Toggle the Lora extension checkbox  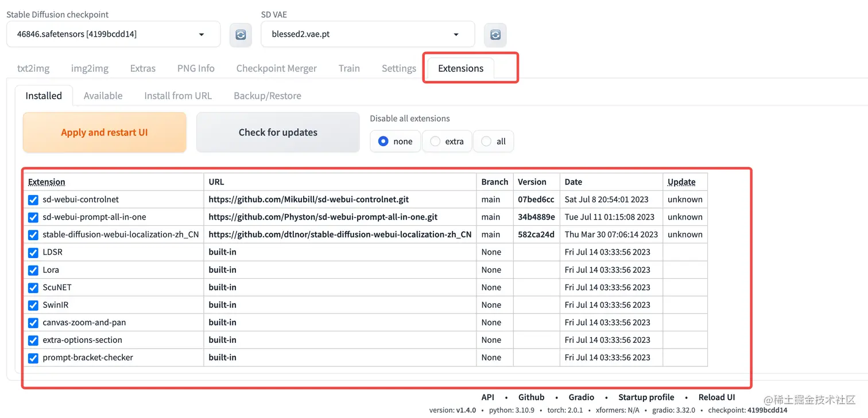click(x=33, y=270)
